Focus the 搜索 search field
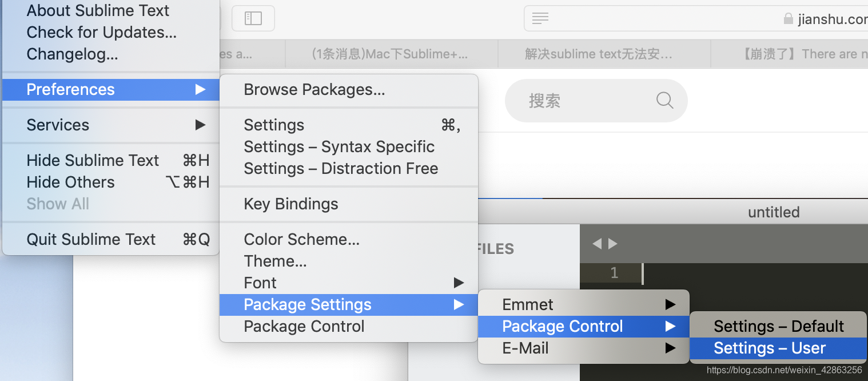This screenshot has height=381, width=868. 596,101
